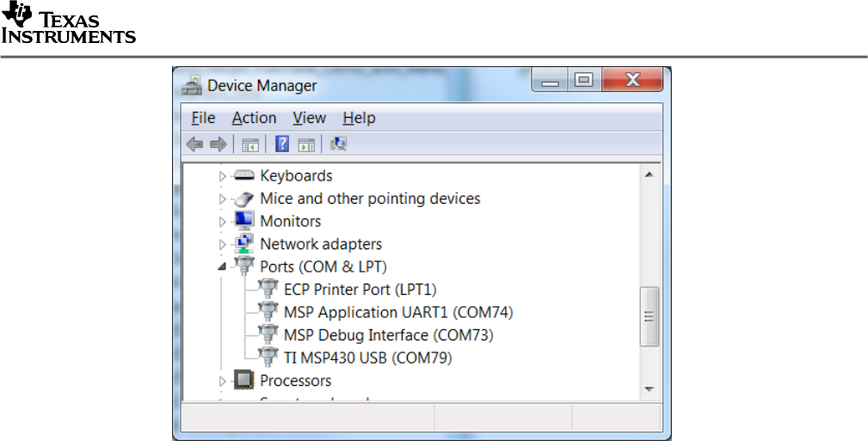
Task: Expand the Processors category
Action: click(223, 381)
